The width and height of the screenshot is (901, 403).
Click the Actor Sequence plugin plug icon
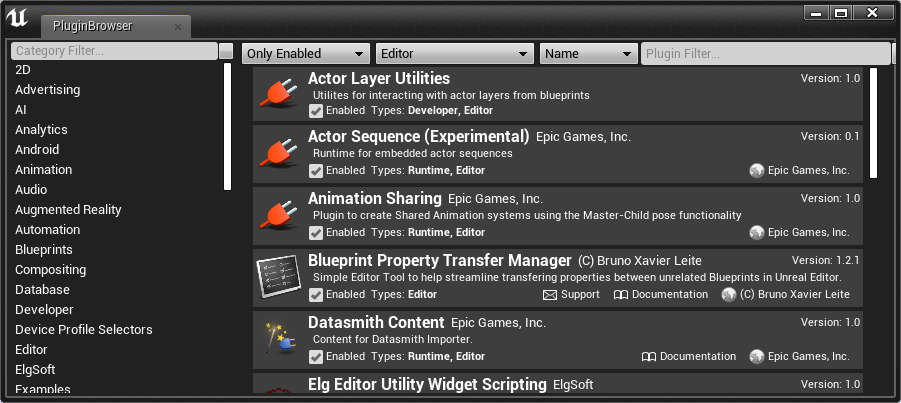(279, 154)
